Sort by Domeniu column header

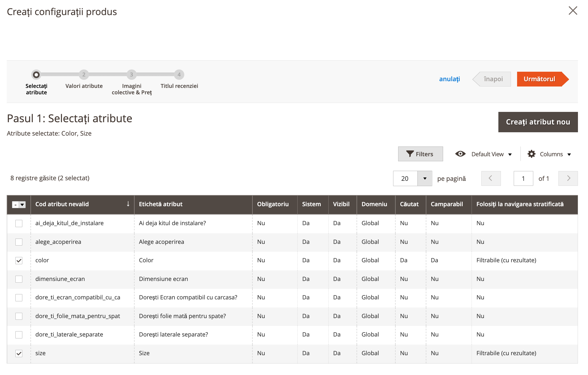376,204
